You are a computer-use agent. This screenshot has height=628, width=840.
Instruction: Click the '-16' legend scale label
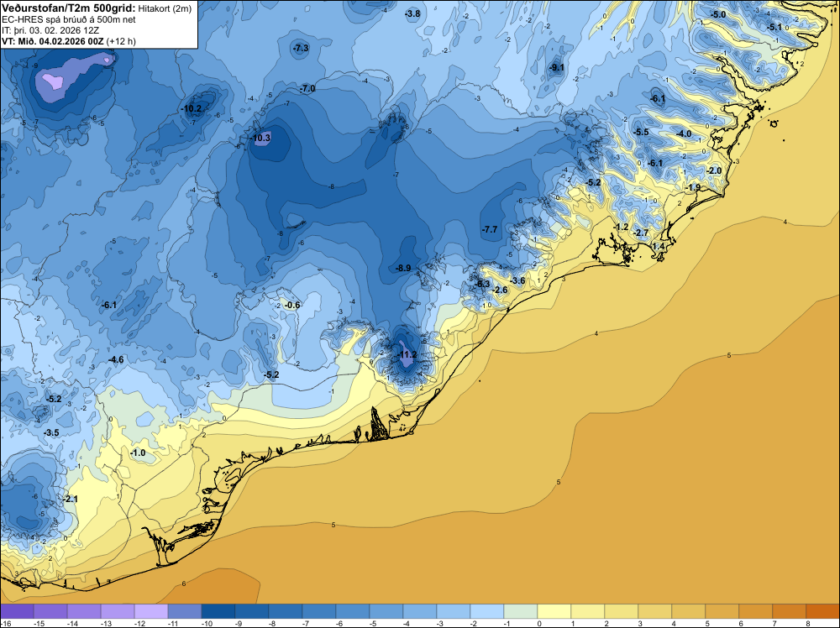(x=5, y=623)
